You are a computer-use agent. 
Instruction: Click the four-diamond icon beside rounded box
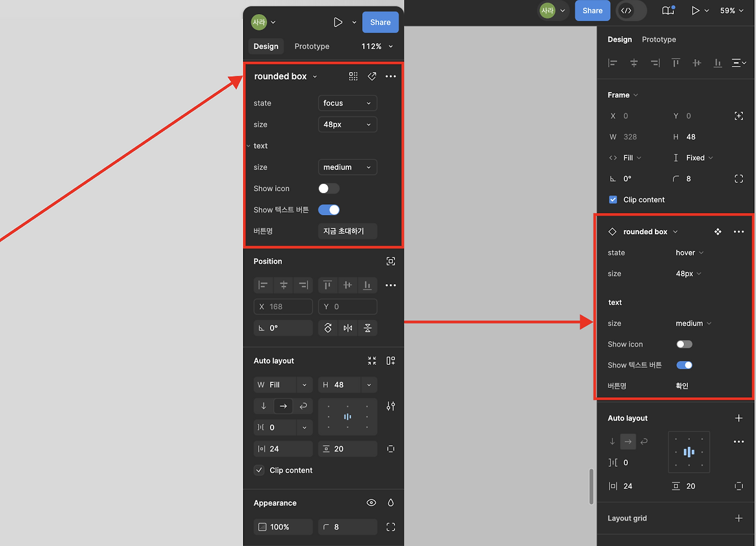(x=718, y=232)
